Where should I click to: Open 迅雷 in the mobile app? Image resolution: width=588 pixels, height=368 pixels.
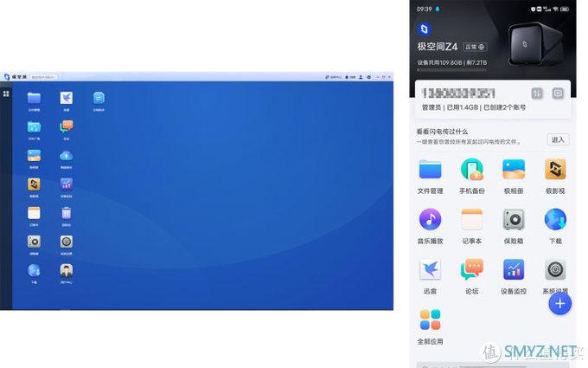[x=430, y=269]
